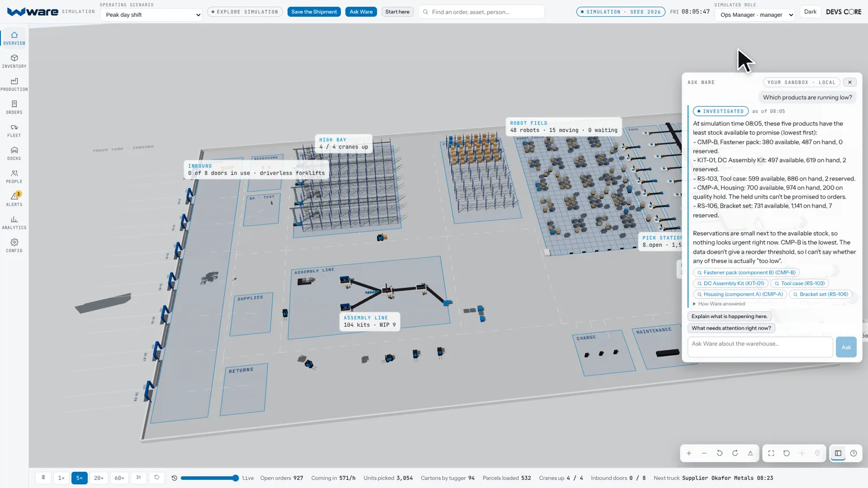Toggle the side panel layout icon
The image size is (868, 488).
point(838,453)
